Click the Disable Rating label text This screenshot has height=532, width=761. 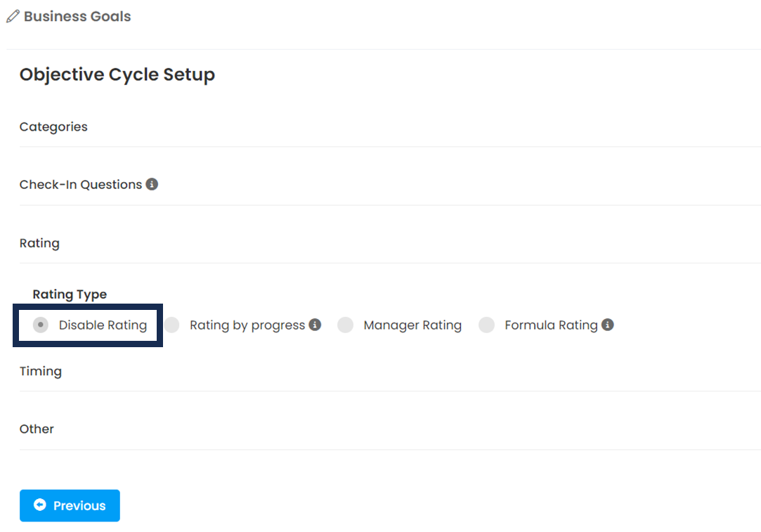pos(103,325)
